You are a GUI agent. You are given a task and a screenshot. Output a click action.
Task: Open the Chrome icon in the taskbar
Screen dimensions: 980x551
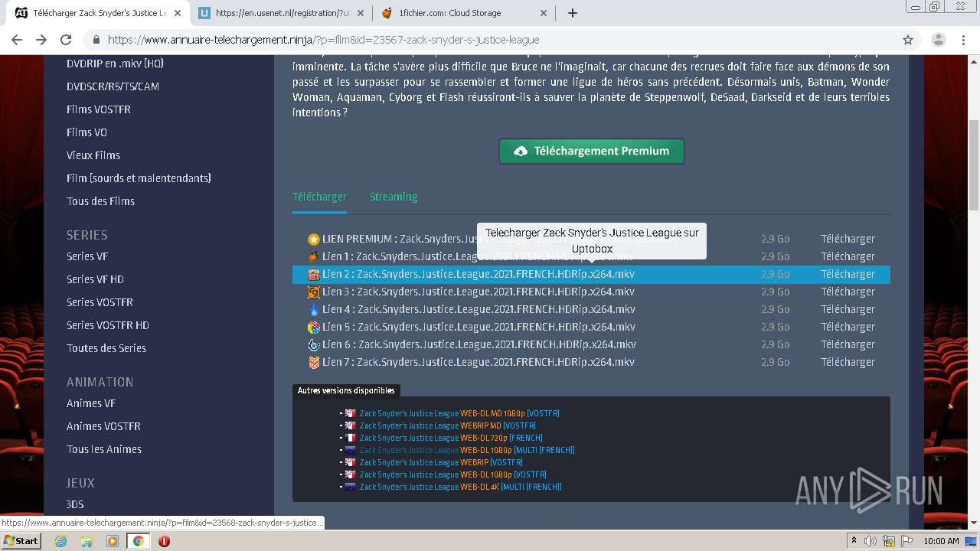point(139,541)
